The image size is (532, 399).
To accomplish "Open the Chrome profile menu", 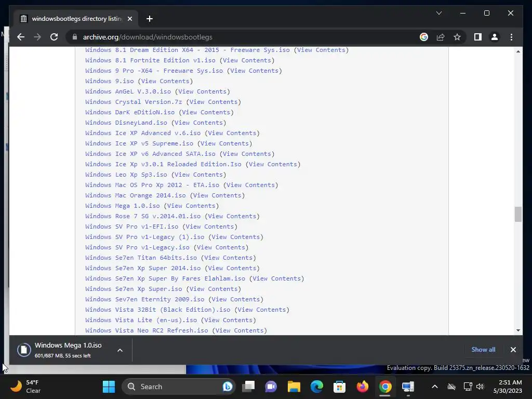I will (x=495, y=37).
